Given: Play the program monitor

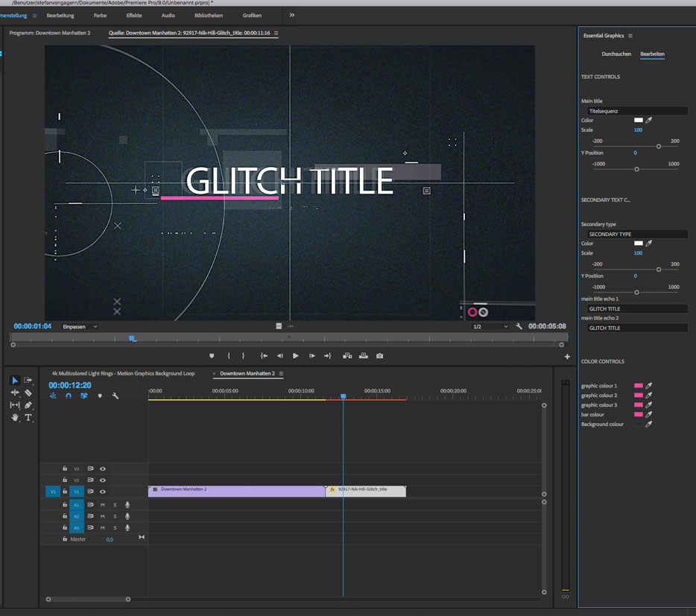Looking at the screenshot, I should (x=296, y=356).
